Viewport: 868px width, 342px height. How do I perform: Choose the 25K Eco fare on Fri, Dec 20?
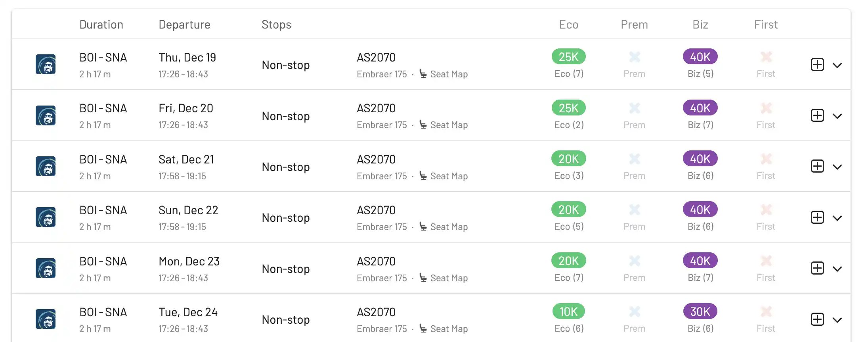568,108
